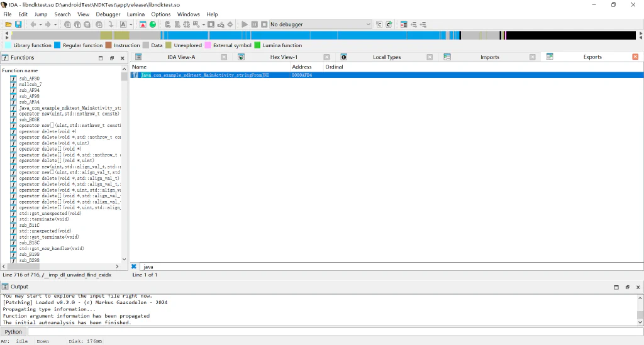Jump back with the left arrow toolbar icon
This screenshot has height=345, width=644.
(x=33, y=25)
